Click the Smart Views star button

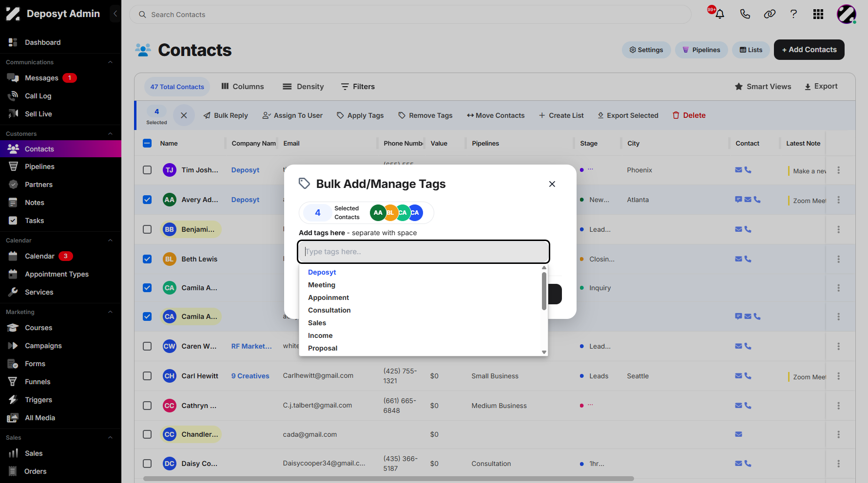[x=763, y=87]
